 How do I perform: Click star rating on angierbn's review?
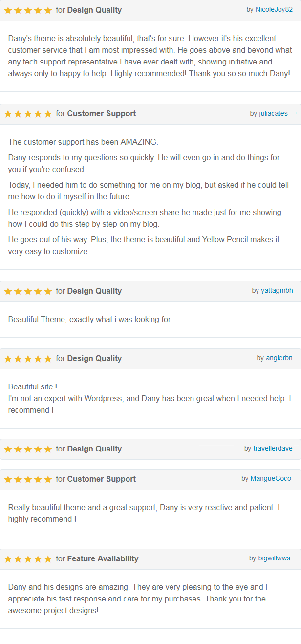(x=28, y=359)
